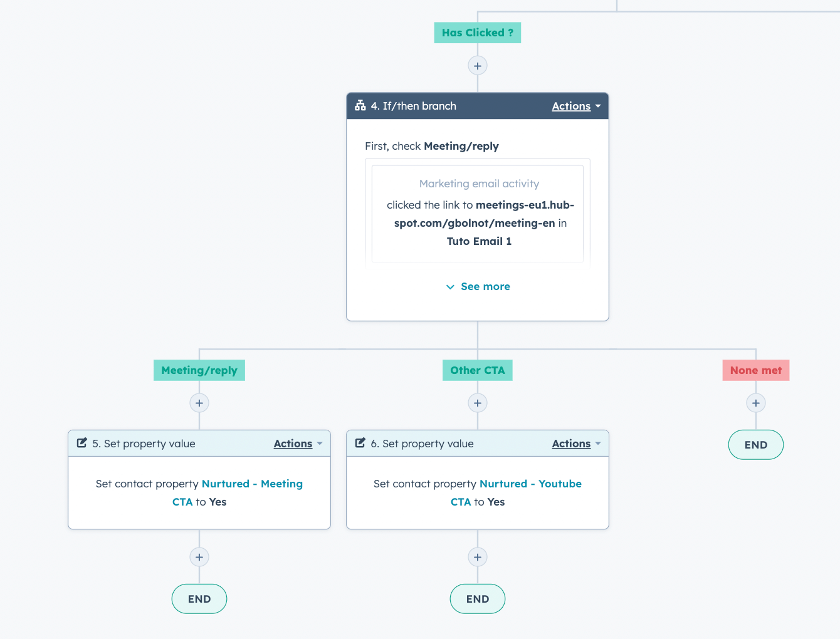Viewport: 840px width, 639px height.
Task: Select the Meeting/reply branch label
Action: click(199, 370)
